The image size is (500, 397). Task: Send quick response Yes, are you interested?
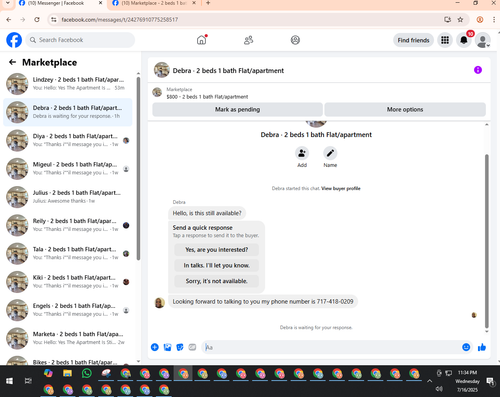click(x=217, y=250)
